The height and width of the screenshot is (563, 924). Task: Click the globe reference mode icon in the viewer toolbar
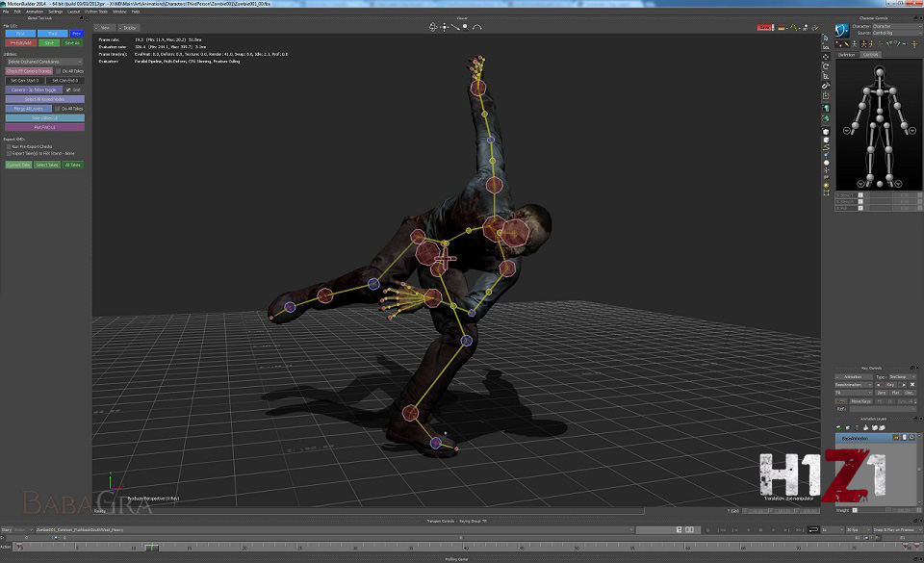coord(826,108)
